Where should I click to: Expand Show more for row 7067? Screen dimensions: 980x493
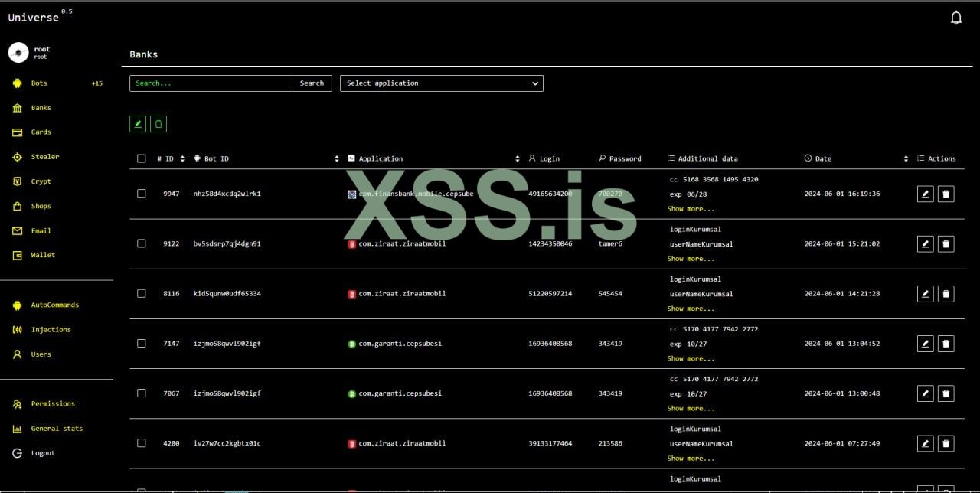(x=691, y=408)
